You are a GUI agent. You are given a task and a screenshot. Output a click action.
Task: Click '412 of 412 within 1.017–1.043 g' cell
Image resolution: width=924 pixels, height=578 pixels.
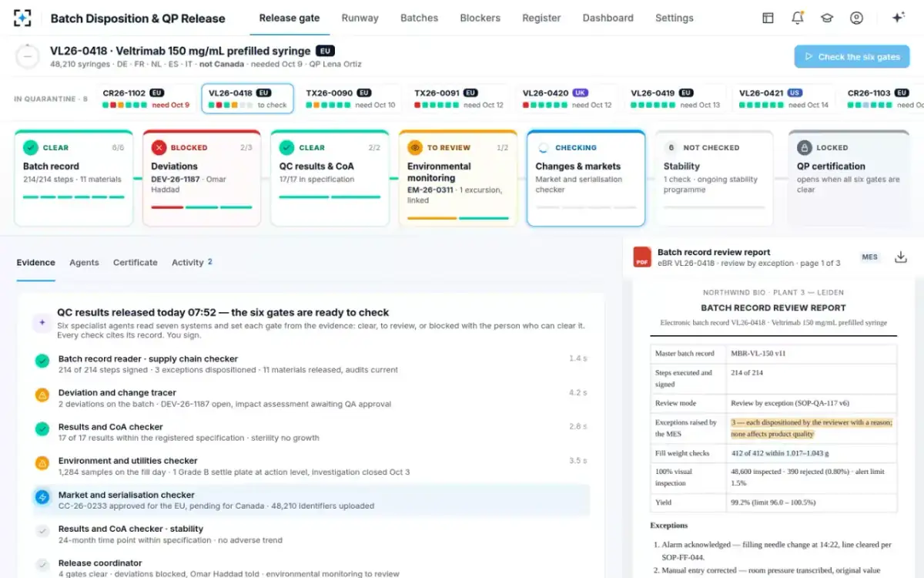tap(812, 453)
